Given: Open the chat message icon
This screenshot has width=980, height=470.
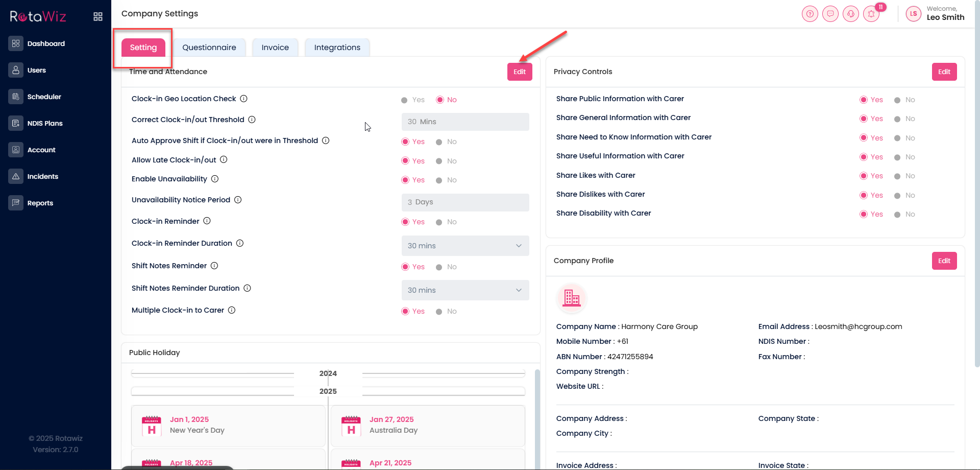Looking at the screenshot, I should tap(830, 14).
